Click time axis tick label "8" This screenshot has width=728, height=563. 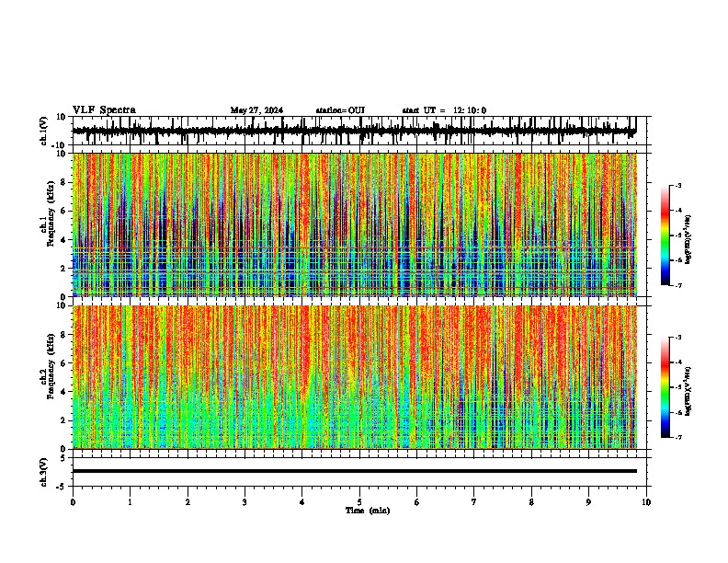pos(531,502)
